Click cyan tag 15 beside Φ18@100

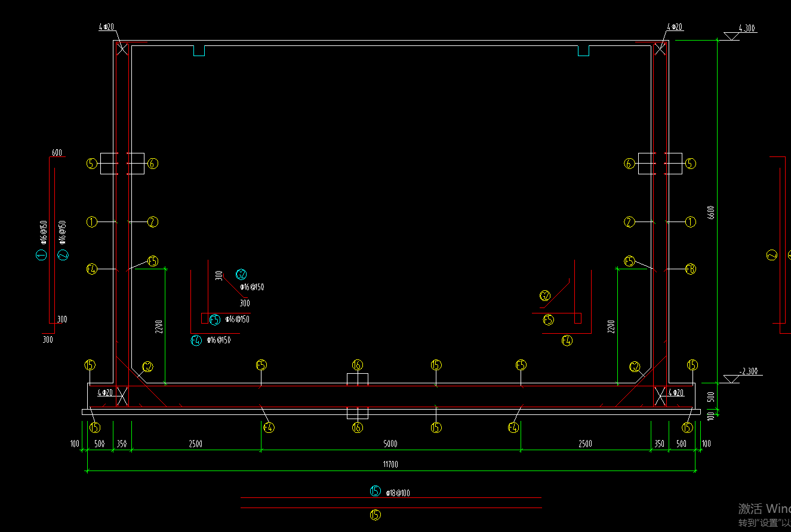point(376,491)
